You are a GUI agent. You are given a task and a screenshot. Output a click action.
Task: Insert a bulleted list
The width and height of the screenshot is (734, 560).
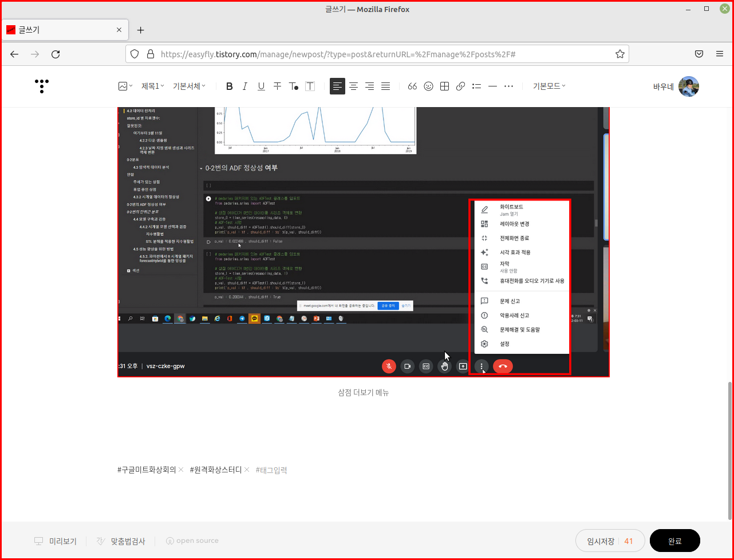point(476,86)
